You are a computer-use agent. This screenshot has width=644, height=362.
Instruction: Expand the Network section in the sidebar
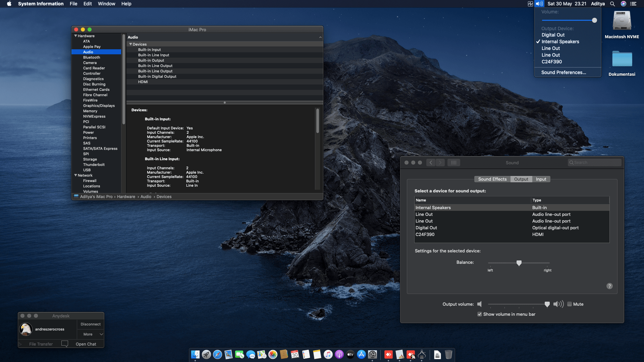(x=76, y=175)
